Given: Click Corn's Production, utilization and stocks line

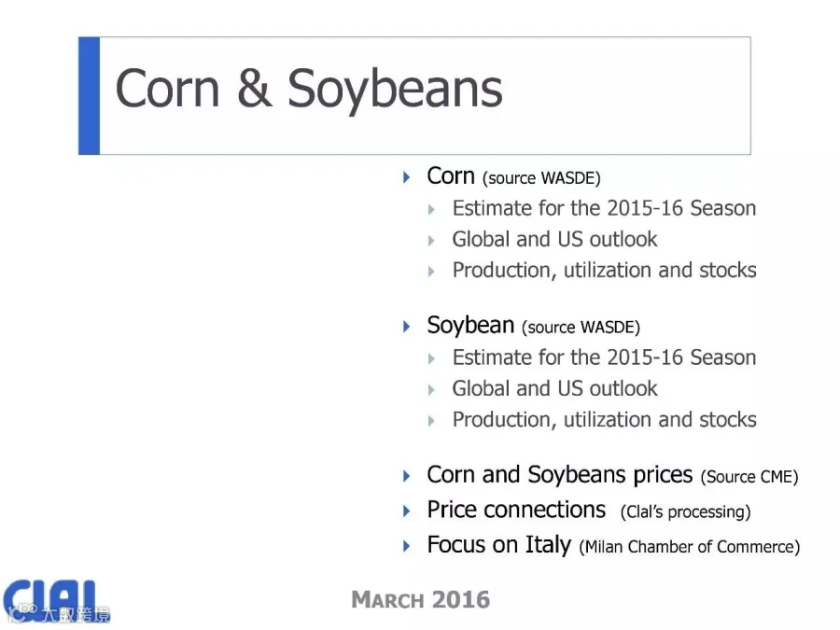Looking at the screenshot, I should coord(604,271).
